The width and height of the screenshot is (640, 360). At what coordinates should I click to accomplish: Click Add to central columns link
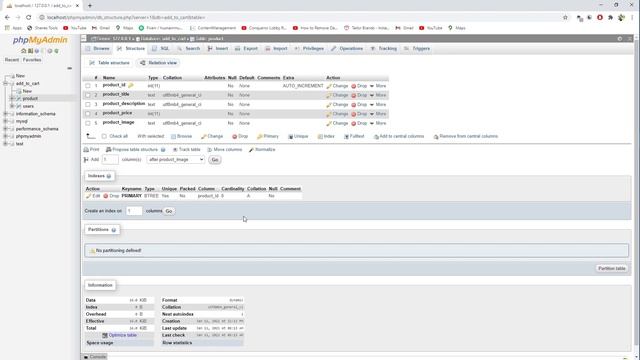pos(399,136)
